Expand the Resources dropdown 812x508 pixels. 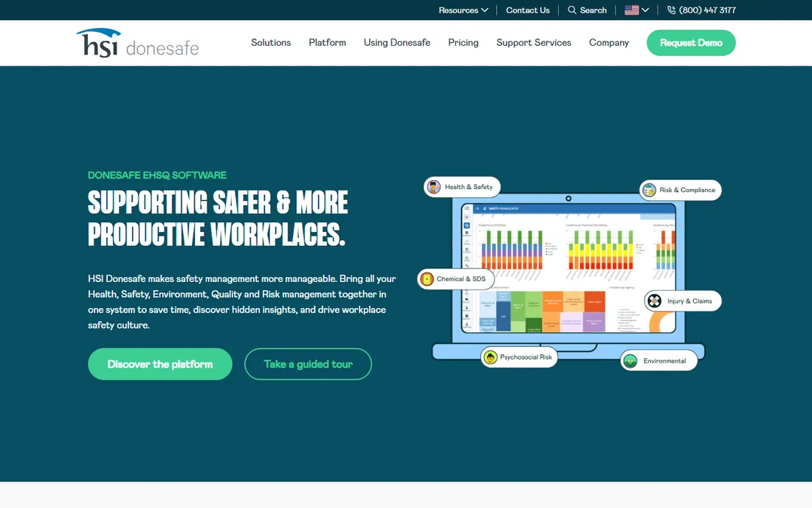(x=463, y=10)
